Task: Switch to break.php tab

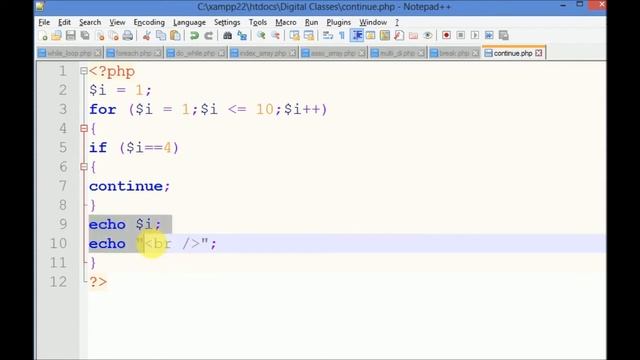Action: click(454, 53)
